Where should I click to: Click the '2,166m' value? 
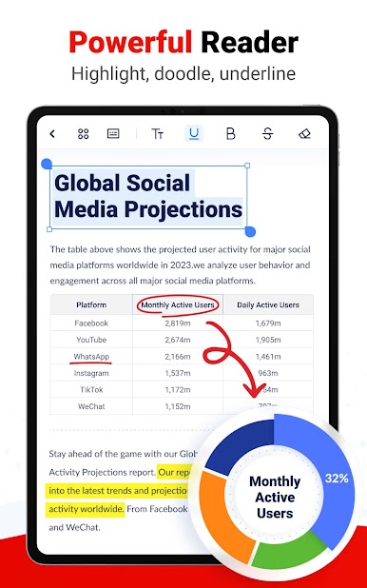point(178,357)
